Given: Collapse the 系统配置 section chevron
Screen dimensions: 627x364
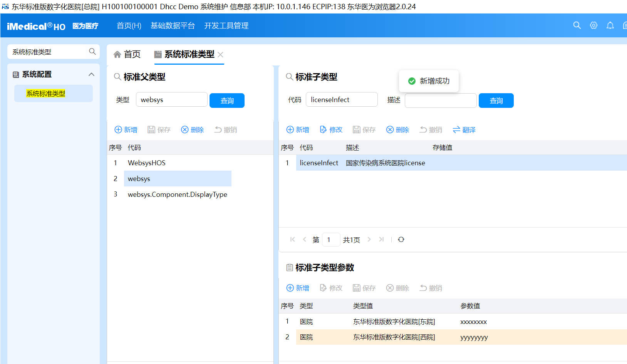Looking at the screenshot, I should click(91, 74).
